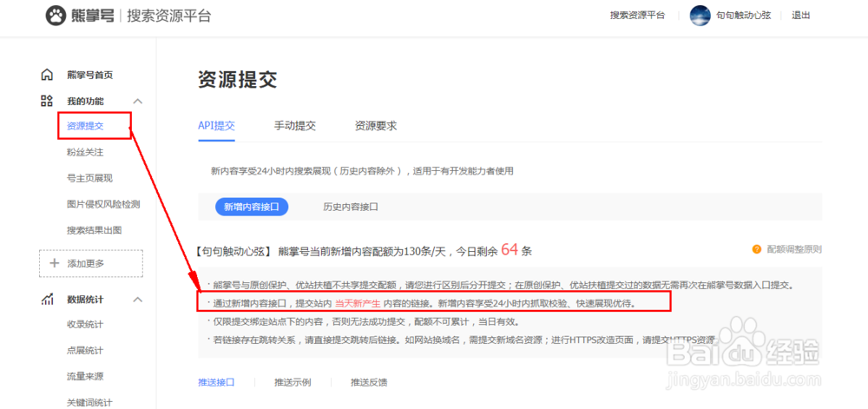Open 粉丝关注 in the sidebar
Screen dimensions: 868x409
click(x=85, y=152)
